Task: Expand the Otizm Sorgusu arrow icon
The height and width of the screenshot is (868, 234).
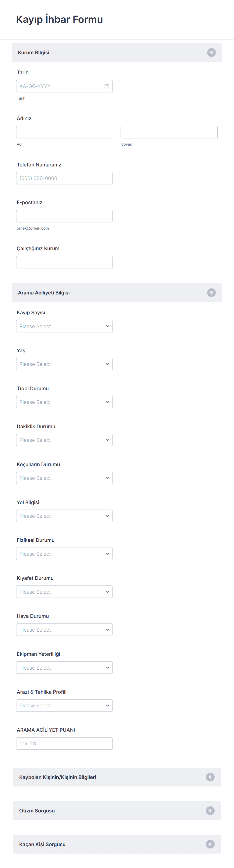Action: [x=210, y=811]
